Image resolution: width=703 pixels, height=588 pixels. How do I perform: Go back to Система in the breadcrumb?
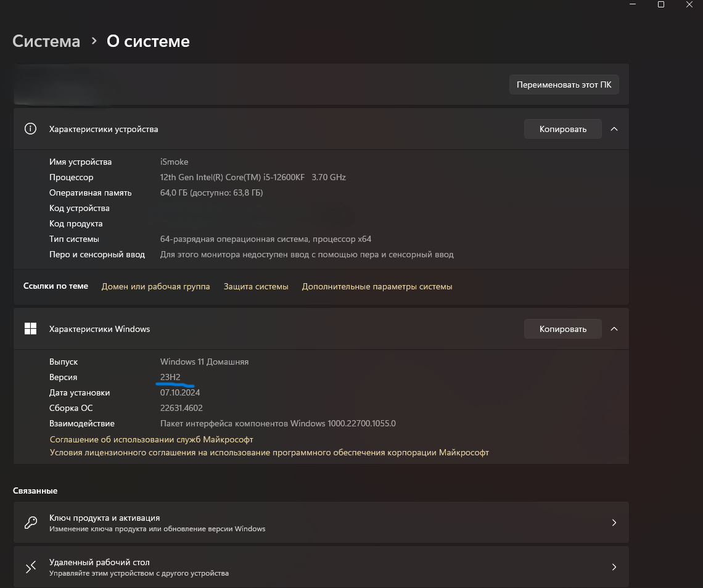coord(46,41)
